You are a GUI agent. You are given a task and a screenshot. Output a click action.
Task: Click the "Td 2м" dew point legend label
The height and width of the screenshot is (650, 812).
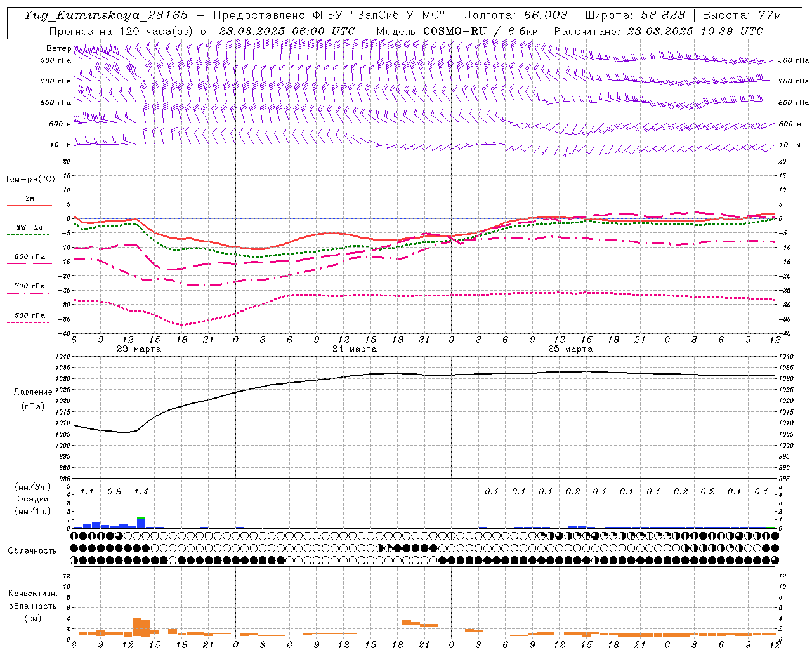tap(29, 227)
